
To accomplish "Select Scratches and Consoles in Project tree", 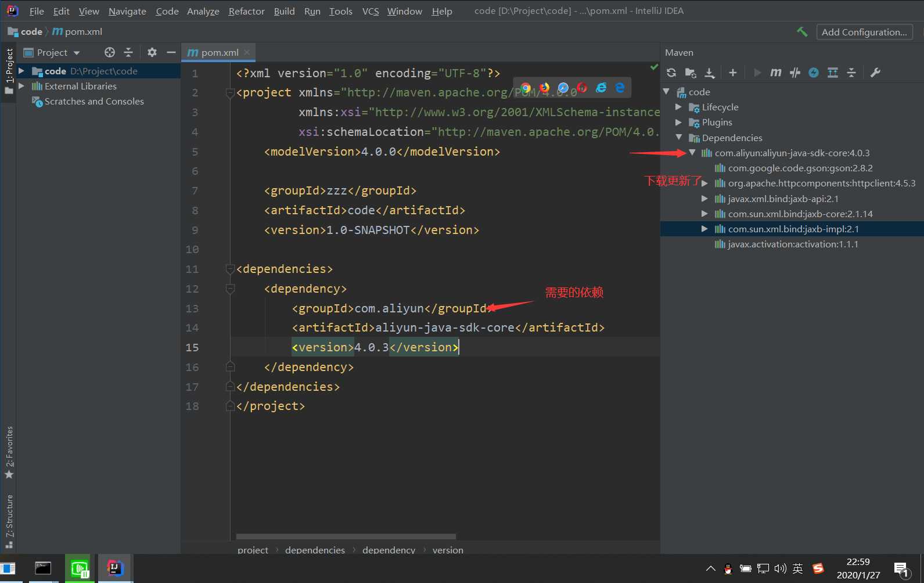I will click(x=94, y=101).
